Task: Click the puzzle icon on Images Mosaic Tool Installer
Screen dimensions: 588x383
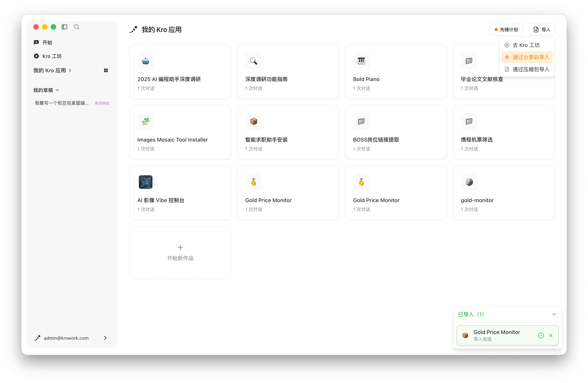Action: pos(145,121)
